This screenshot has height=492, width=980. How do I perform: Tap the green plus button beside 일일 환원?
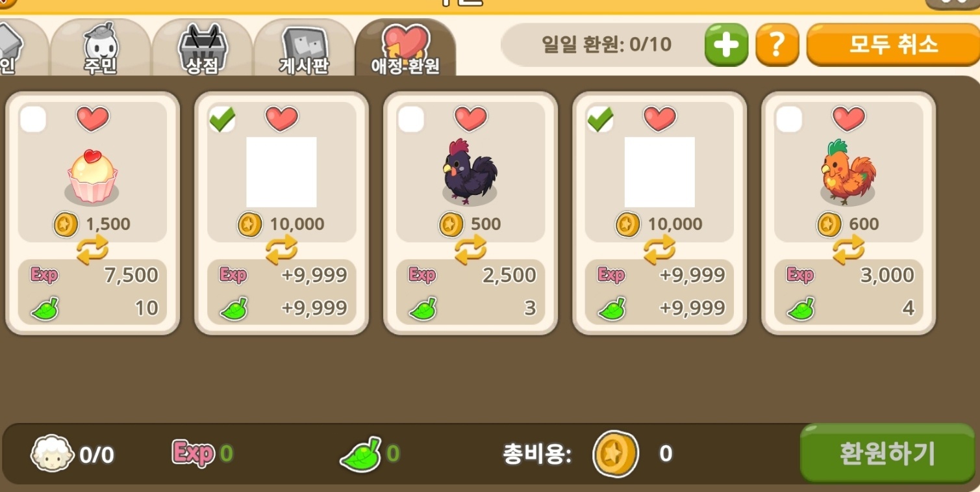pyautogui.click(x=726, y=45)
